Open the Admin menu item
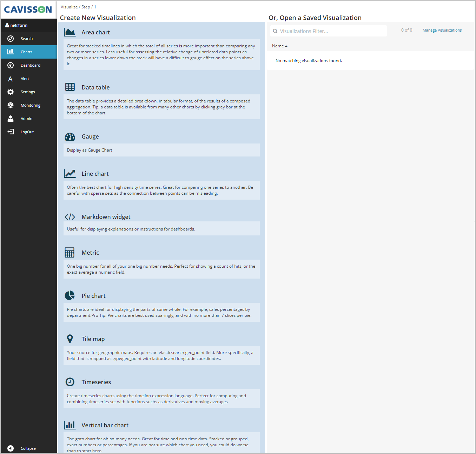 click(29, 119)
